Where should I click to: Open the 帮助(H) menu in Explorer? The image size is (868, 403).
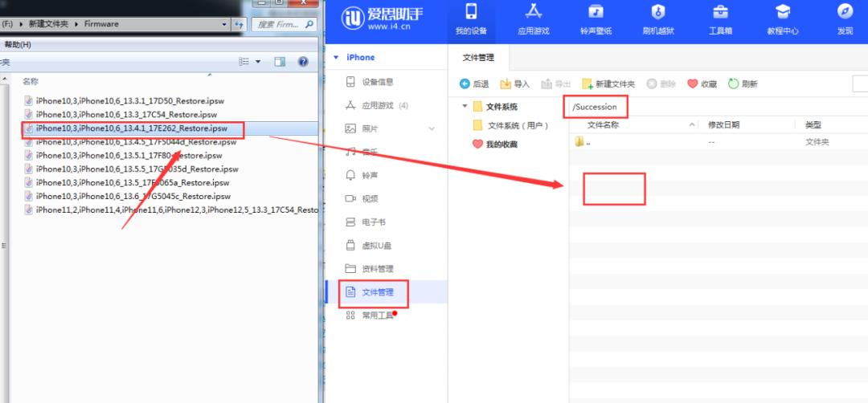click(17, 45)
